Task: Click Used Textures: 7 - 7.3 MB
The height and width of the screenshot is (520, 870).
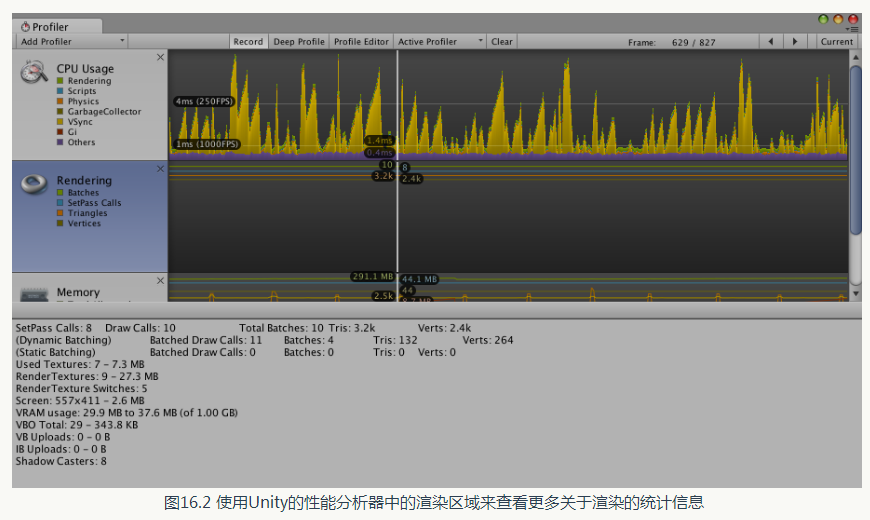Action: [80, 365]
